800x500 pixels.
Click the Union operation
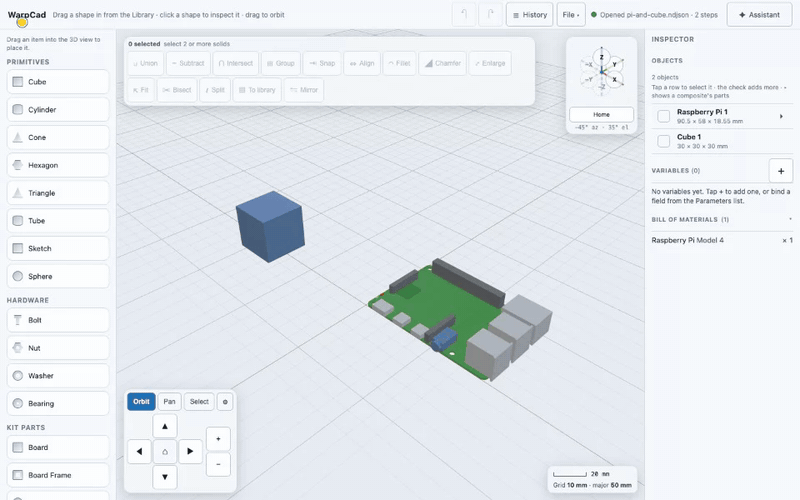click(145, 63)
